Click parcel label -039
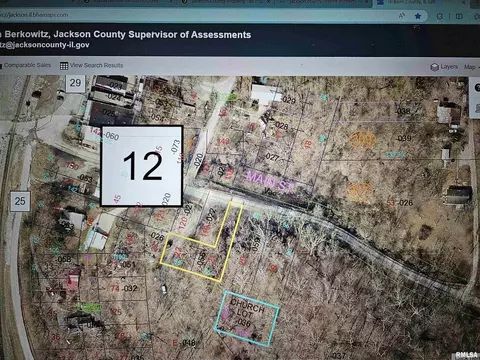The width and height of the screenshot is (480, 360). [x=404, y=138]
